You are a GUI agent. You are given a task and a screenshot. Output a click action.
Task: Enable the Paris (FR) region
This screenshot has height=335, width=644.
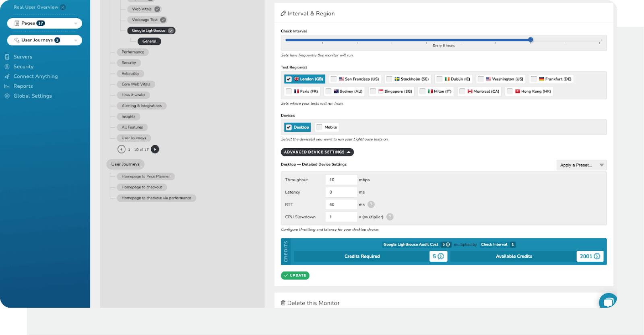(289, 91)
